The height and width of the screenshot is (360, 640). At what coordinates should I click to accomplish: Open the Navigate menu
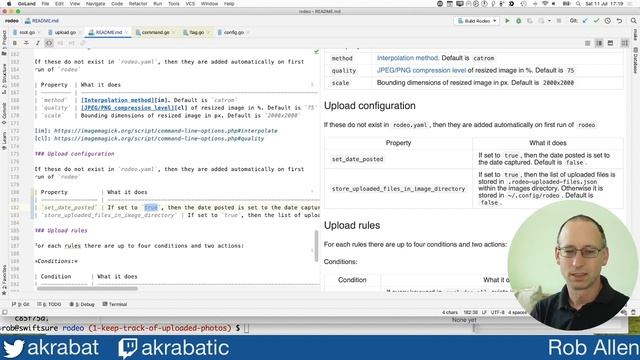coord(96,4)
